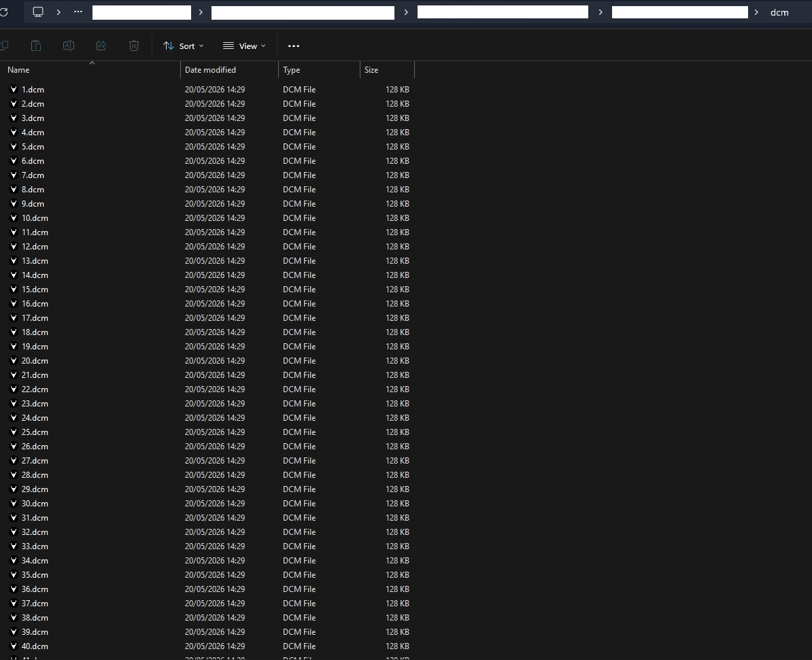The width and height of the screenshot is (812, 660).
Task: Open the See more ellipsis menu
Action: 294,46
